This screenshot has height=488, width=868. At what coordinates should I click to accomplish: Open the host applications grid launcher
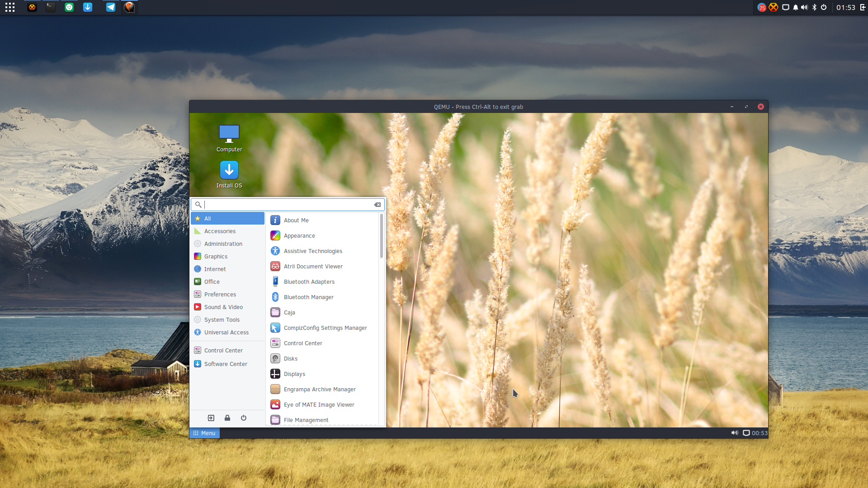10,7
